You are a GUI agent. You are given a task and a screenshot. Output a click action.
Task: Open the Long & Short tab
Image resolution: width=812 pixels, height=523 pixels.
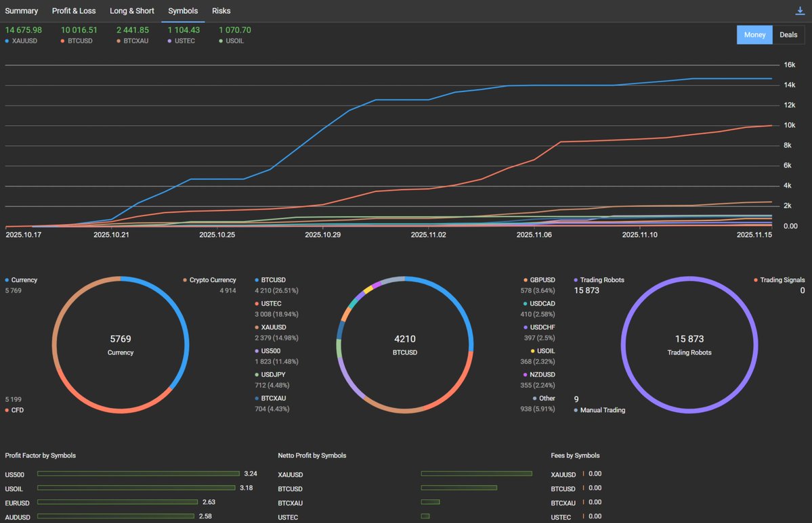click(x=131, y=11)
